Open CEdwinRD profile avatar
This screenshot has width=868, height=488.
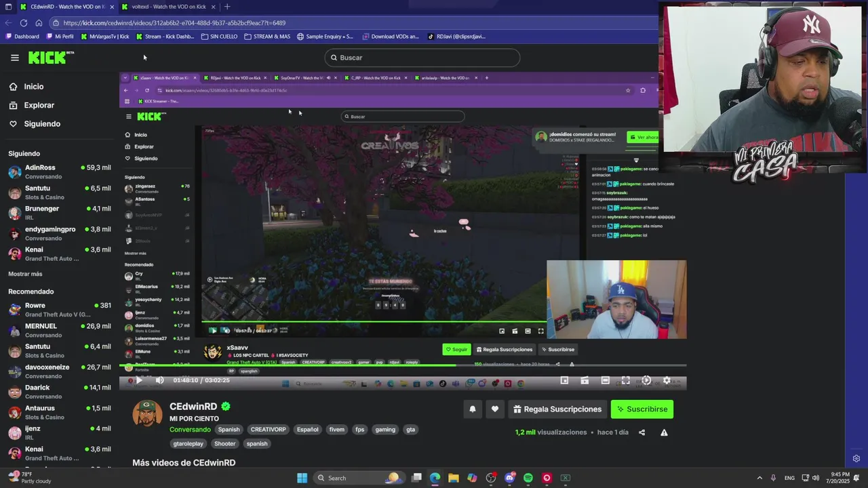tap(147, 413)
